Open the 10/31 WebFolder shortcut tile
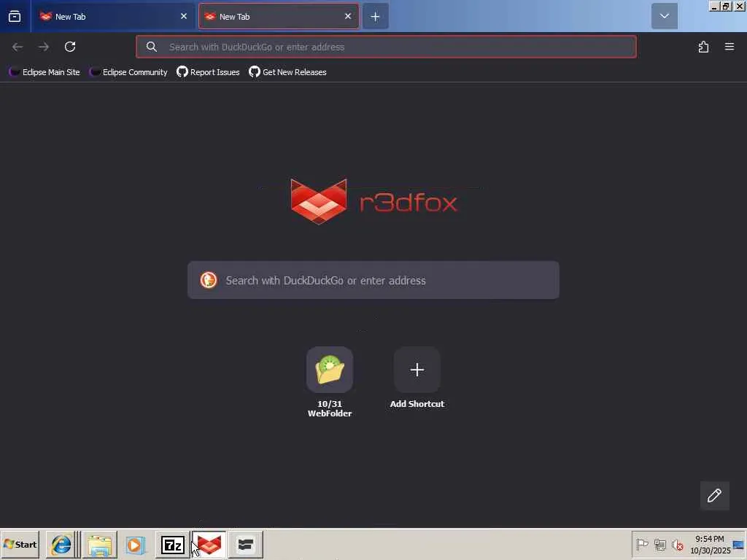Screen dimensions: 747x560 330,370
